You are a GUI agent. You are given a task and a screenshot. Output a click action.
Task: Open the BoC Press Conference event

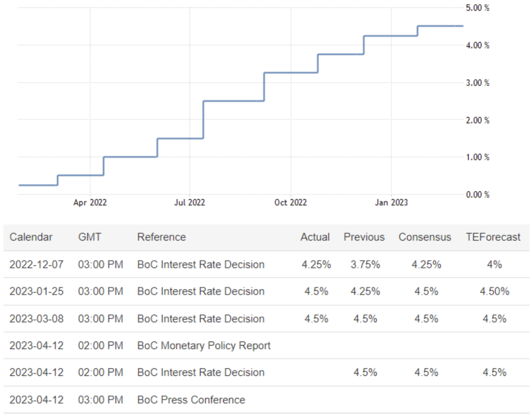[191, 400]
